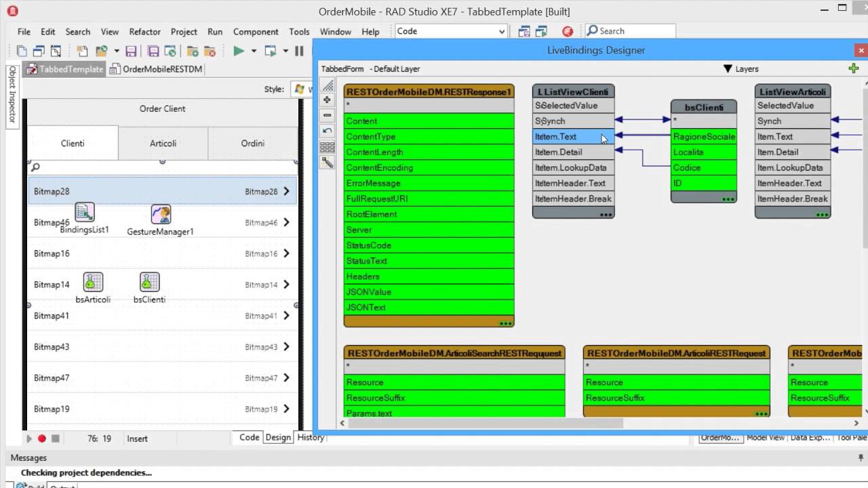The height and width of the screenshot is (488, 868).
Task: Click the play macro triangle icon
Action: tap(29, 439)
